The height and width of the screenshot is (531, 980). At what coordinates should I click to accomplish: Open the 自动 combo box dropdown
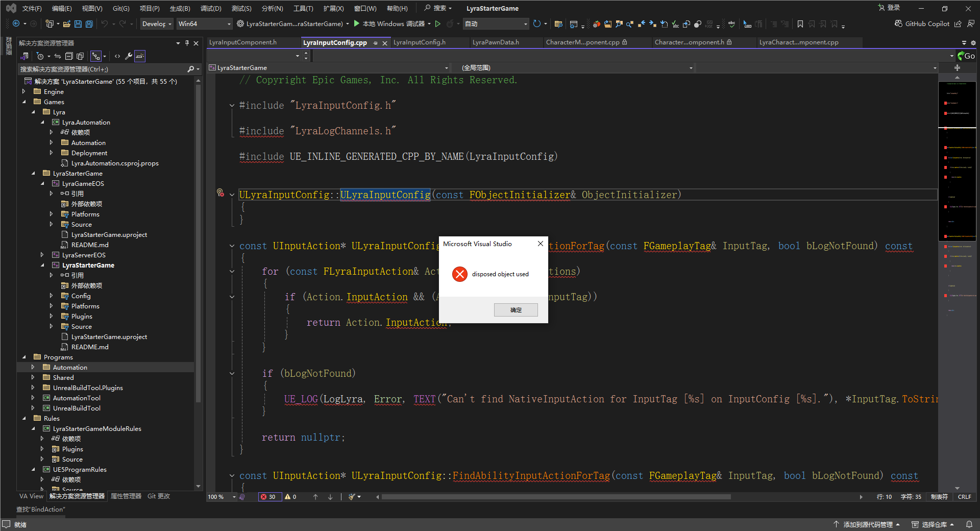[x=496, y=23]
